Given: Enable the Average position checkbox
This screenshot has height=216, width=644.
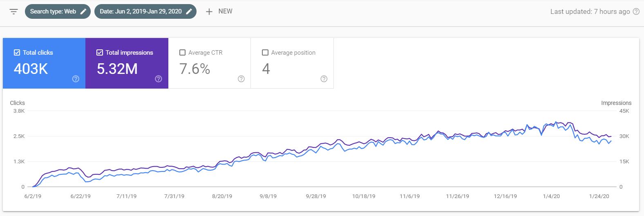Looking at the screenshot, I should (265, 52).
